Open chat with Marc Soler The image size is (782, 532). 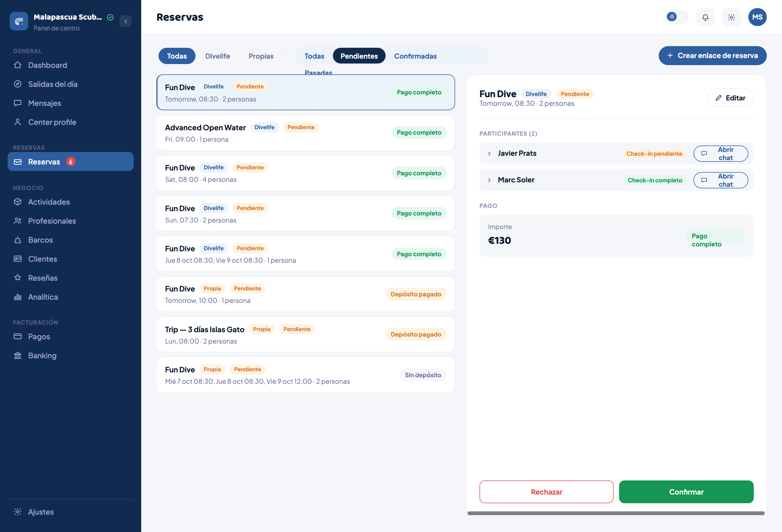tap(720, 180)
